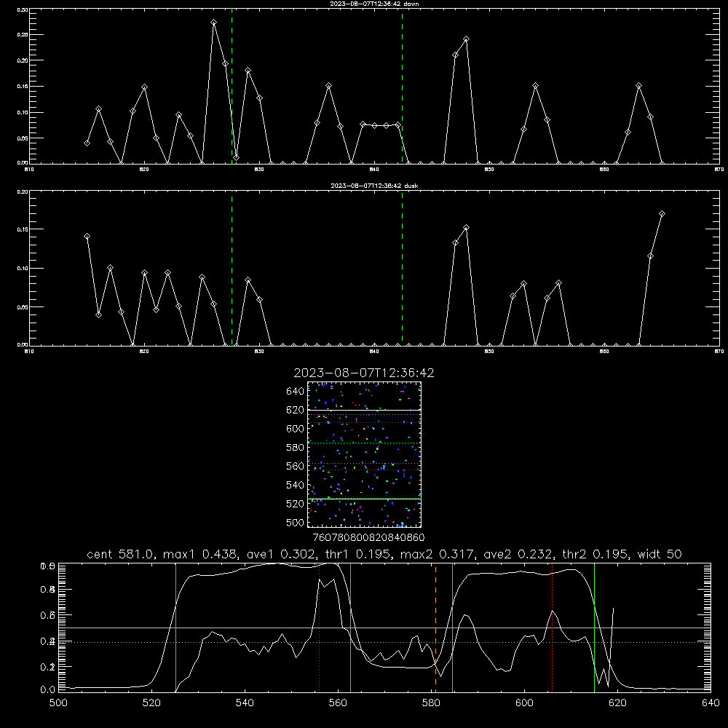Click right green dashed line in dusk plot
728x728 pixels.
[x=402, y=268]
